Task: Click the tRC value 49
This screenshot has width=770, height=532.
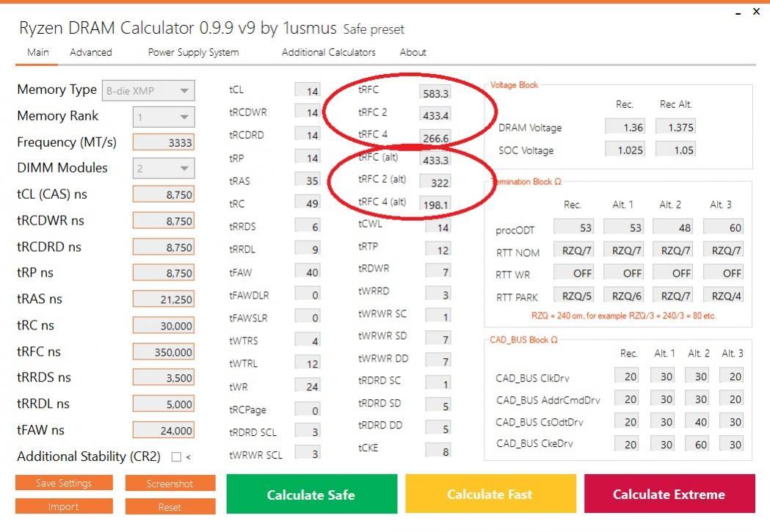Action: point(308,203)
